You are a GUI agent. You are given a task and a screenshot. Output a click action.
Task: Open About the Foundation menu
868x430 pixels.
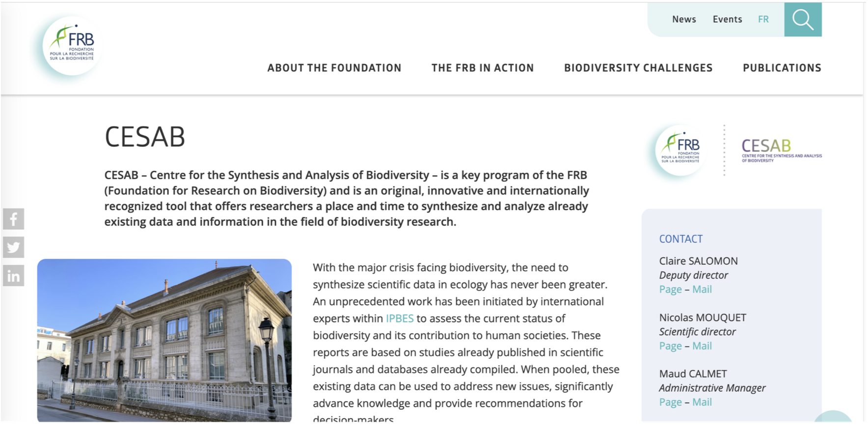[x=334, y=68]
